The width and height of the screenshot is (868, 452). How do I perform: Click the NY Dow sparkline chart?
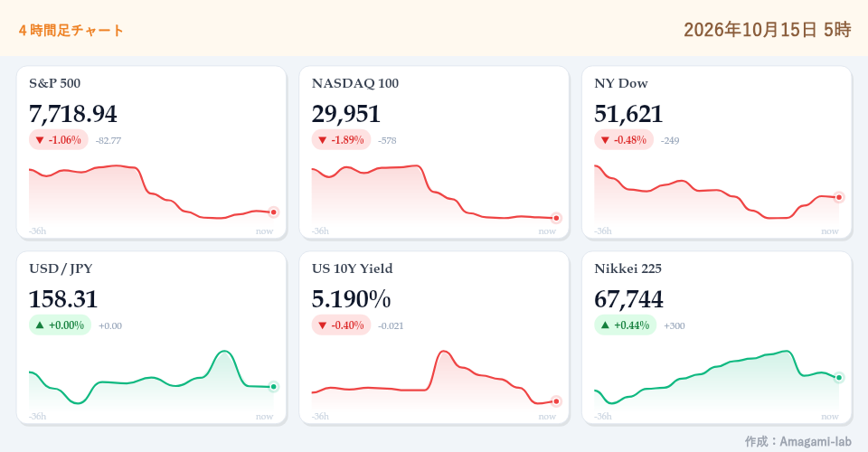(x=717, y=194)
